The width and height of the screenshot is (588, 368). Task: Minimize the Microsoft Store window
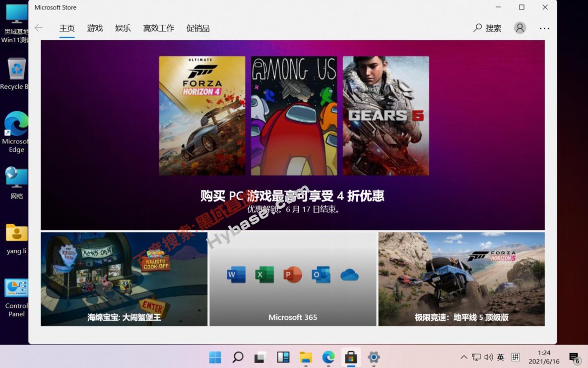pyautogui.click(x=498, y=7)
